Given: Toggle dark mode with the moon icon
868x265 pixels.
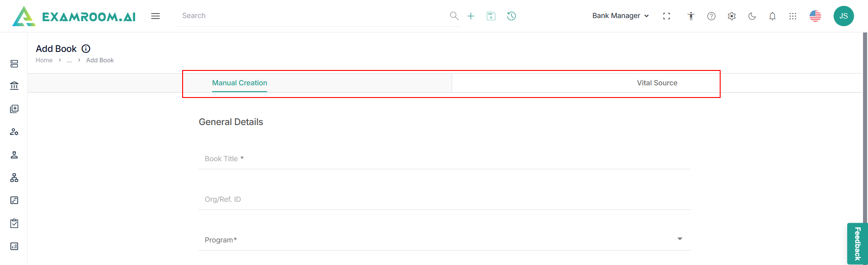Looking at the screenshot, I should point(752,16).
